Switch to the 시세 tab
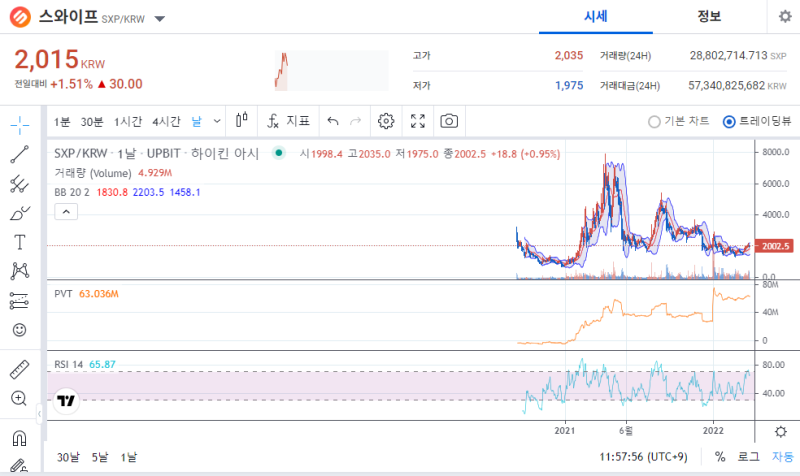 coord(595,17)
